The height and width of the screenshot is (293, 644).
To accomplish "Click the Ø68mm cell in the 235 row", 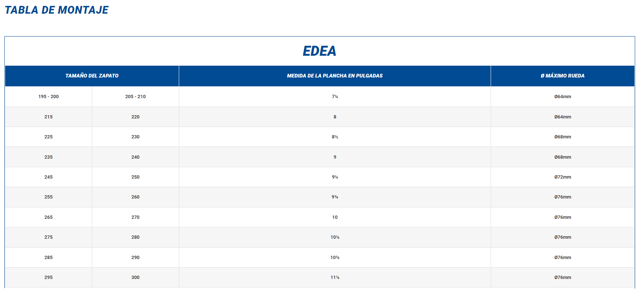I will 563,157.
